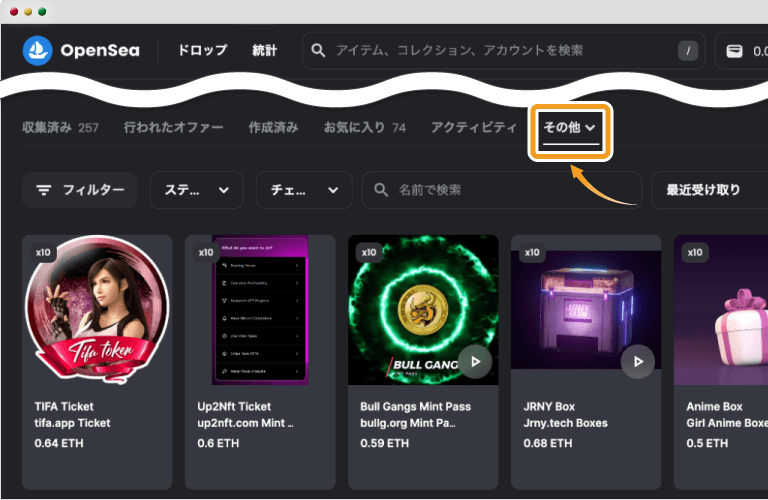This screenshot has width=768, height=500.
Task: Open the 統計 menu
Action: coord(264,50)
